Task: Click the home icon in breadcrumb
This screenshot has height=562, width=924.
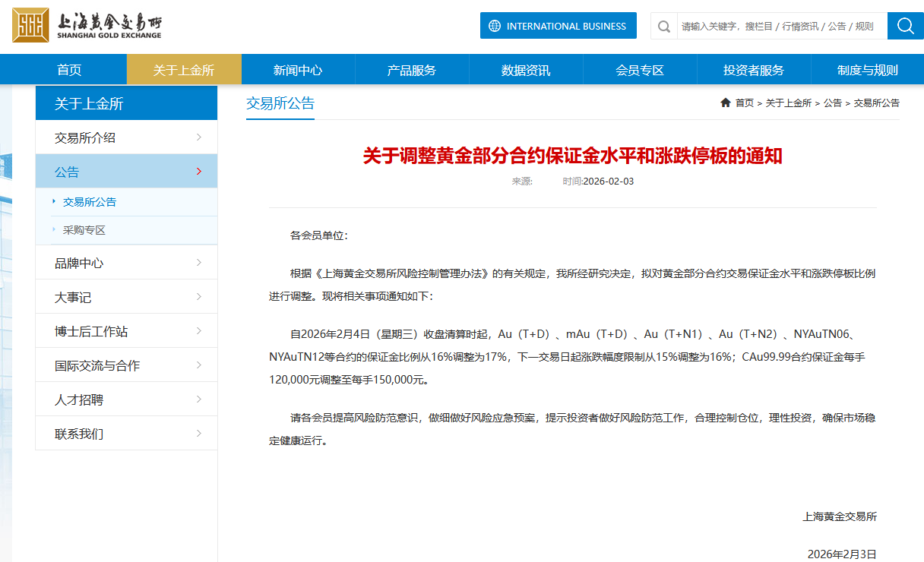Action: [726, 103]
